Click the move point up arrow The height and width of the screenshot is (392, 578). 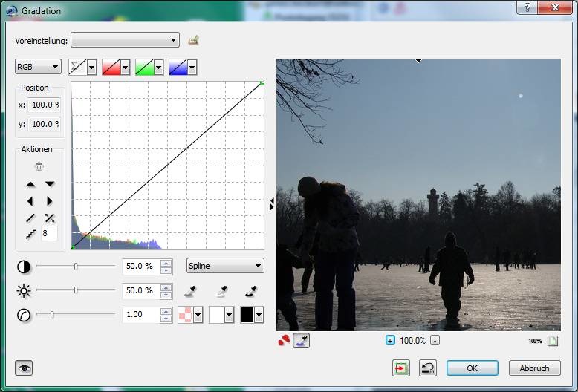click(30, 184)
